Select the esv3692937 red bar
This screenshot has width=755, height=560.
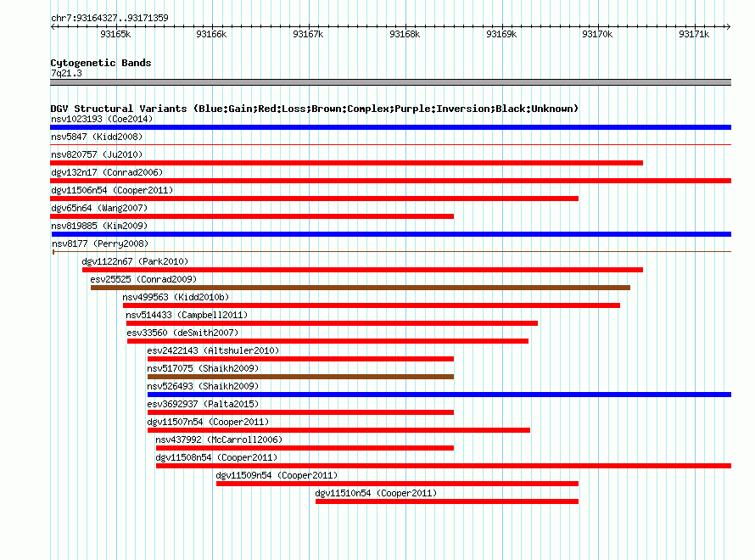tap(300, 412)
